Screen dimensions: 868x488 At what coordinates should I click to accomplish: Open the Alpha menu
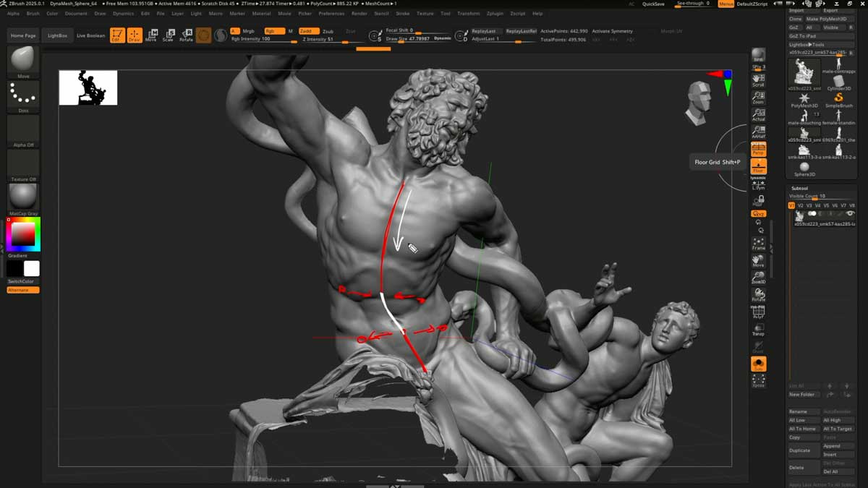(13, 13)
